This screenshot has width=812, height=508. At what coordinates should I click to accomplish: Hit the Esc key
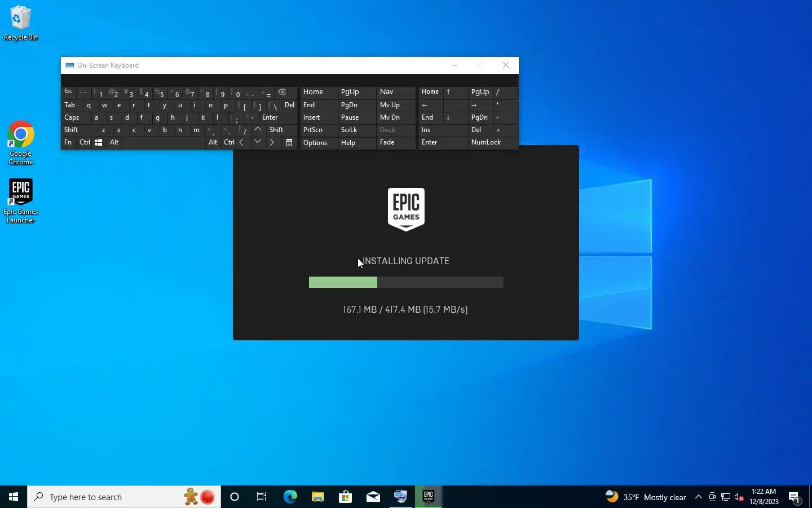pos(68,92)
